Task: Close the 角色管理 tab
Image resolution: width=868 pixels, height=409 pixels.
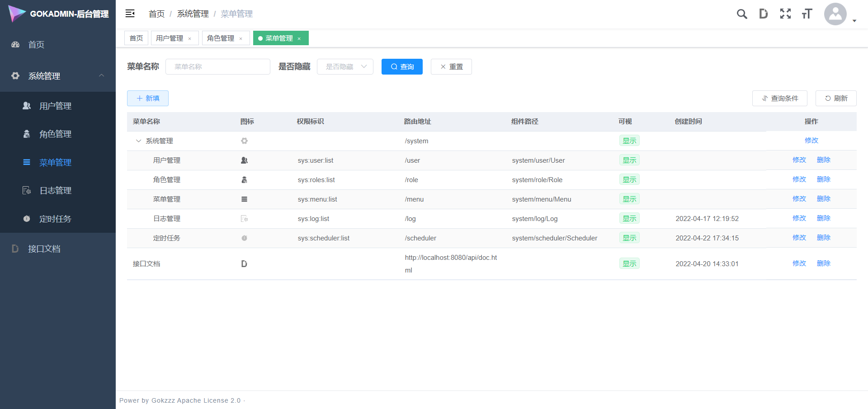Action: tap(241, 38)
